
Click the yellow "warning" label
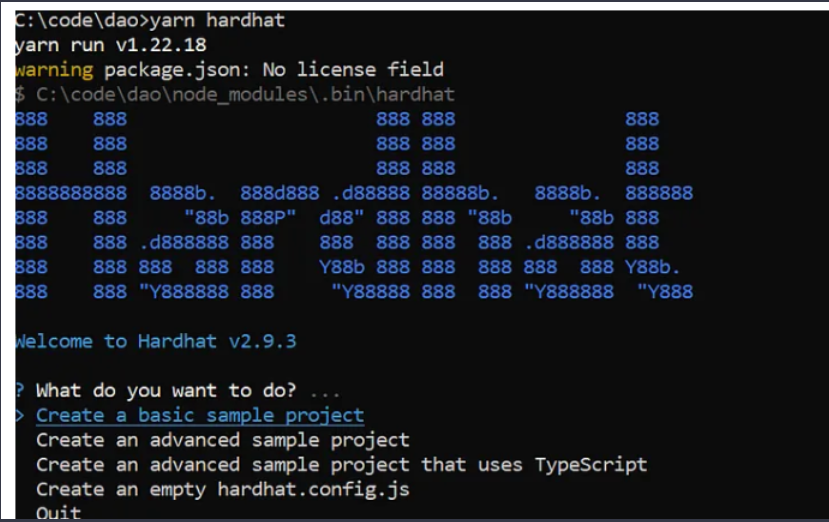point(54,70)
